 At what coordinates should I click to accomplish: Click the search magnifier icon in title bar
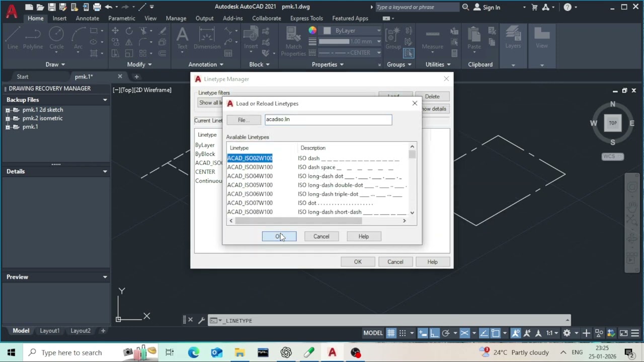click(x=465, y=7)
